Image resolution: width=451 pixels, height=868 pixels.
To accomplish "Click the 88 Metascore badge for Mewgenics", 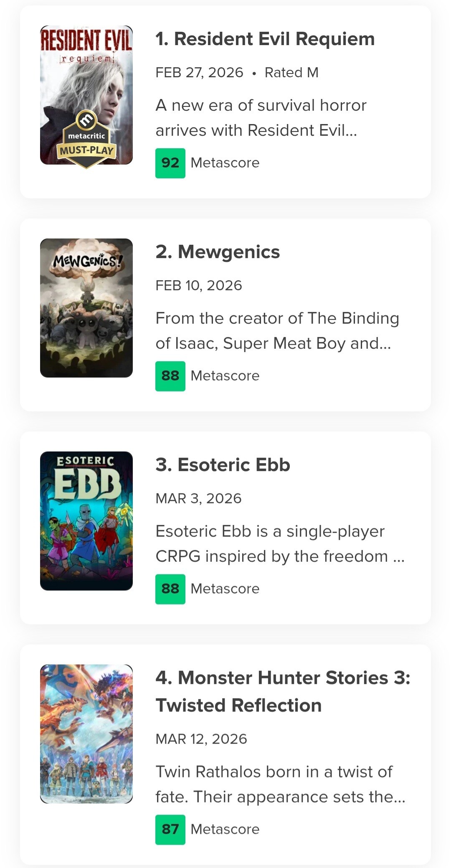I will point(170,376).
